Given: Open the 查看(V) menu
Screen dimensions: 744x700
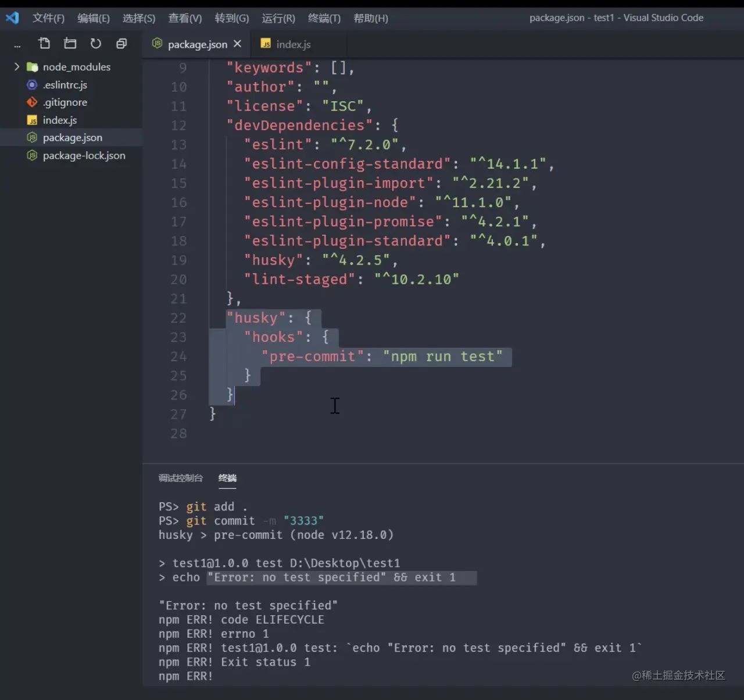Looking at the screenshot, I should pos(185,18).
